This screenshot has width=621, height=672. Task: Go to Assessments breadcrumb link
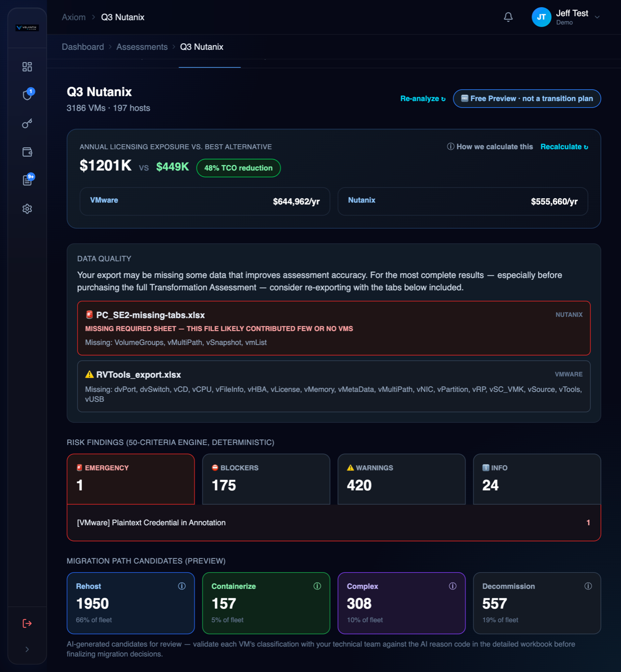tap(142, 47)
